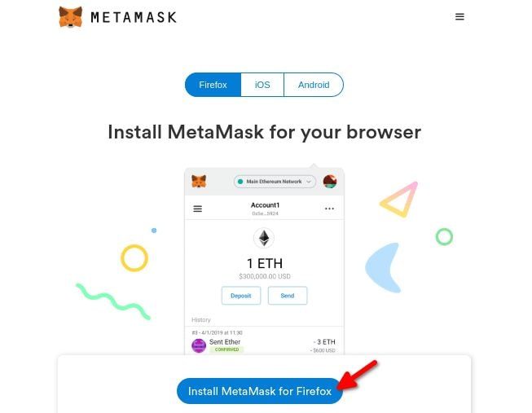Image resolution: width=532 pixels, height=413 pixels.
Task: Switch platform toggle to Android
Action: point(314,85)
